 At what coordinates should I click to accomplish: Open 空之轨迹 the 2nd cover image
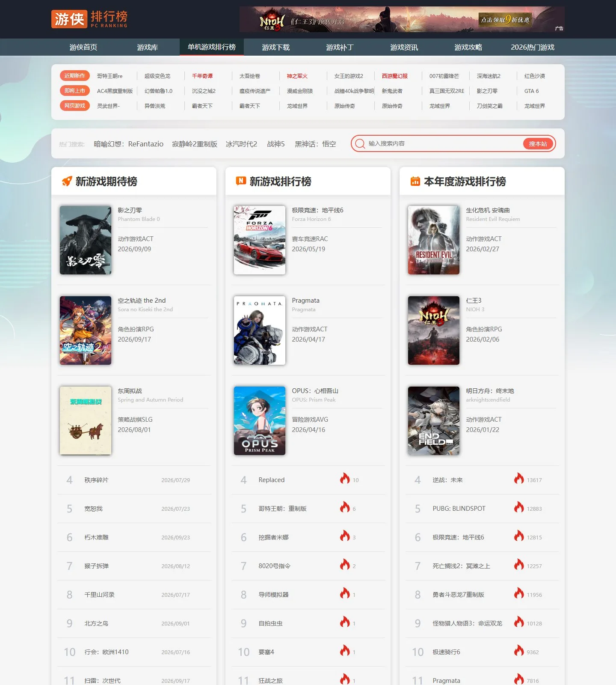pos(86,331)
